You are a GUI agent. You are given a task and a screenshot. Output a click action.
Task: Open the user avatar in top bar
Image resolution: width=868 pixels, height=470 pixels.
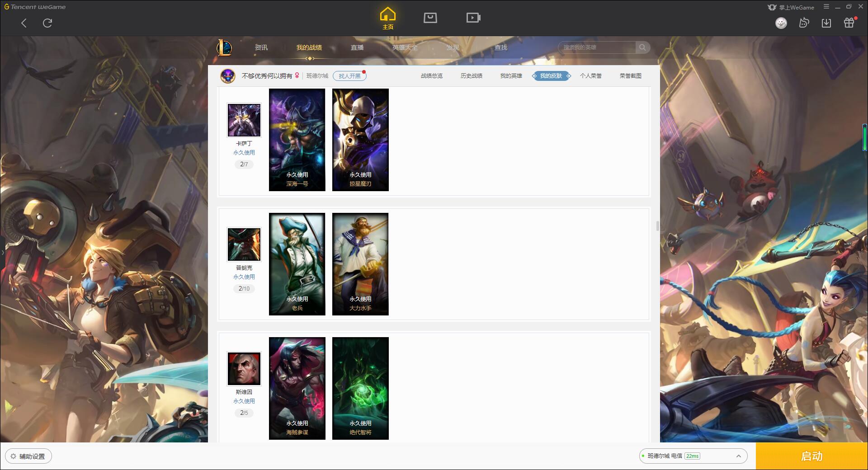click(781, 23)
